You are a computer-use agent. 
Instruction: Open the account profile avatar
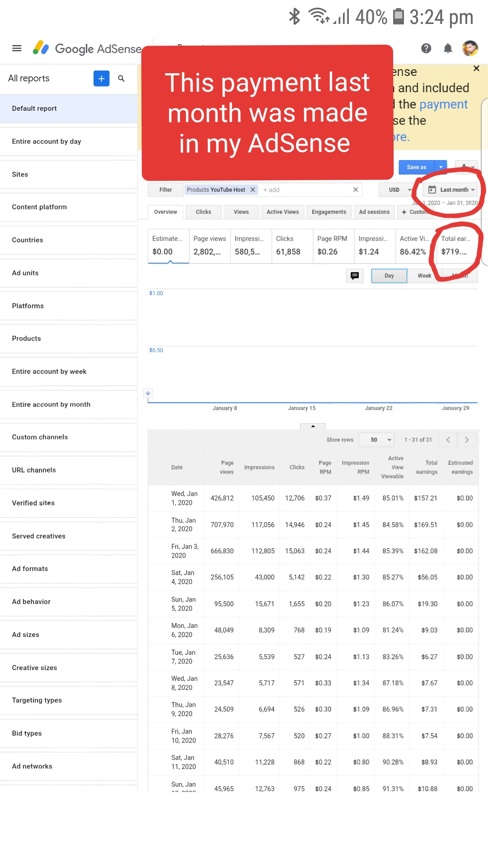[470, 48]
